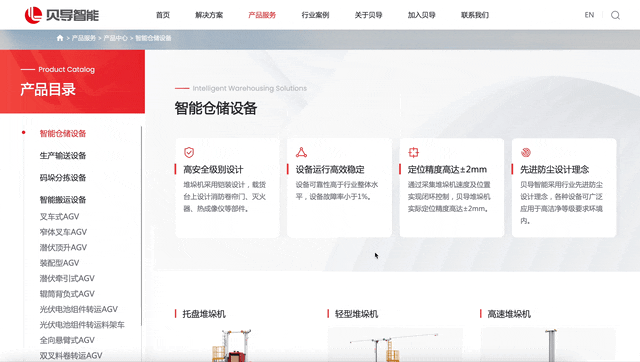The height and width of the screenshot is (362, 640).
Task: Switch language to EN
Action: tap(589, 15)
